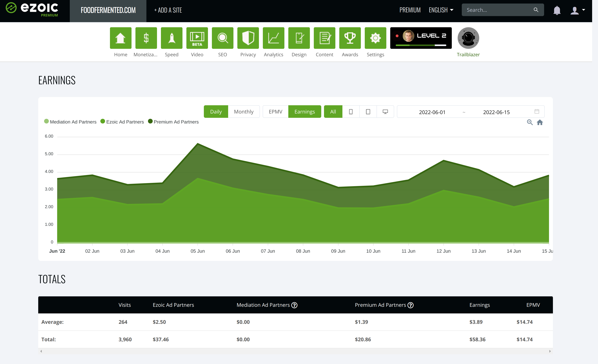The height and width of the screenshot is (364, 598).
Task: Reset chart zoom with home icon
Action: (540, 122)
